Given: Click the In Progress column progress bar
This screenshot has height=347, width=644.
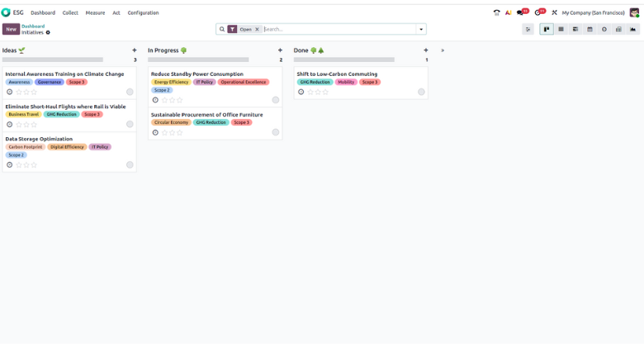Looking at the screenshot, I should coord(198,59).
